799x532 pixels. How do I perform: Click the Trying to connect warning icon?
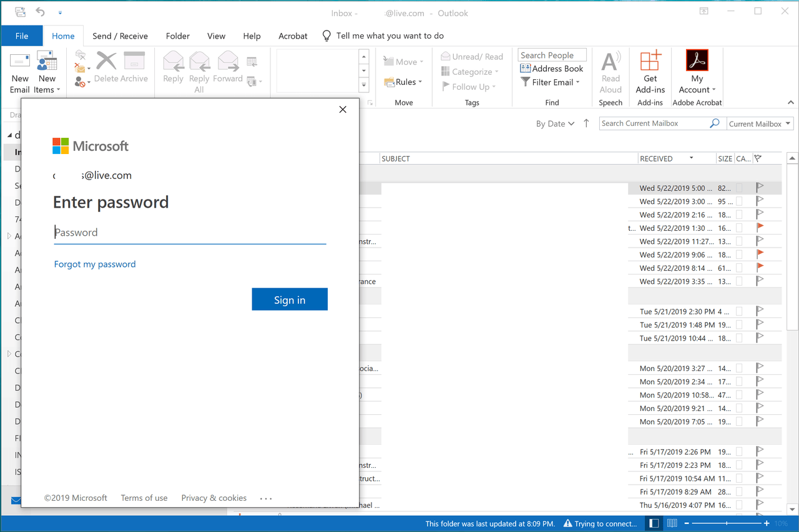pyautogui.click(x=567, y=523)
